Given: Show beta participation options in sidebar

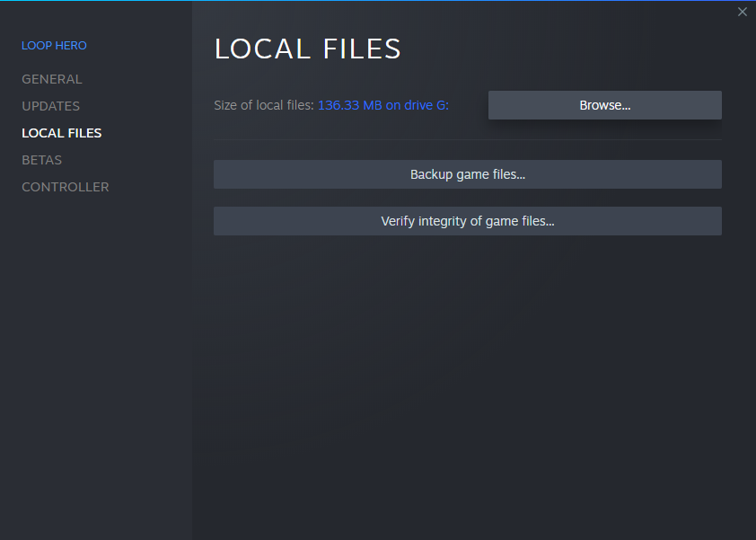Looking at the screenshot, I should [41, 160].
